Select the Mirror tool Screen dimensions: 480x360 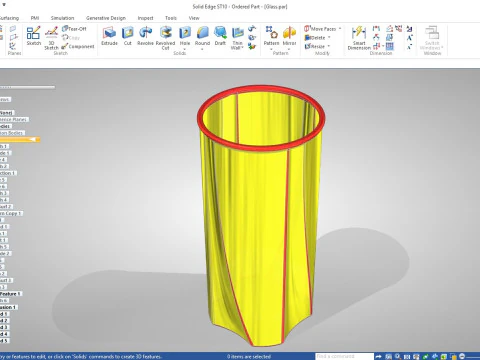[289, 36]
